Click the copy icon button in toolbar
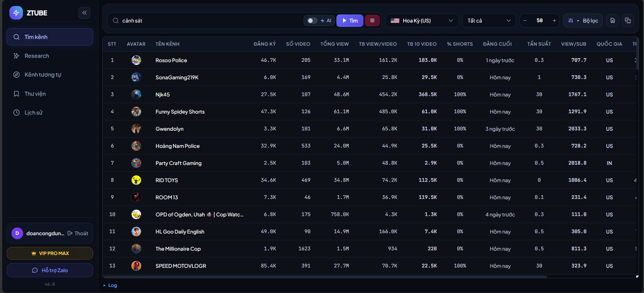The height and width of the screenshot is (293, 644). (628, 20)
